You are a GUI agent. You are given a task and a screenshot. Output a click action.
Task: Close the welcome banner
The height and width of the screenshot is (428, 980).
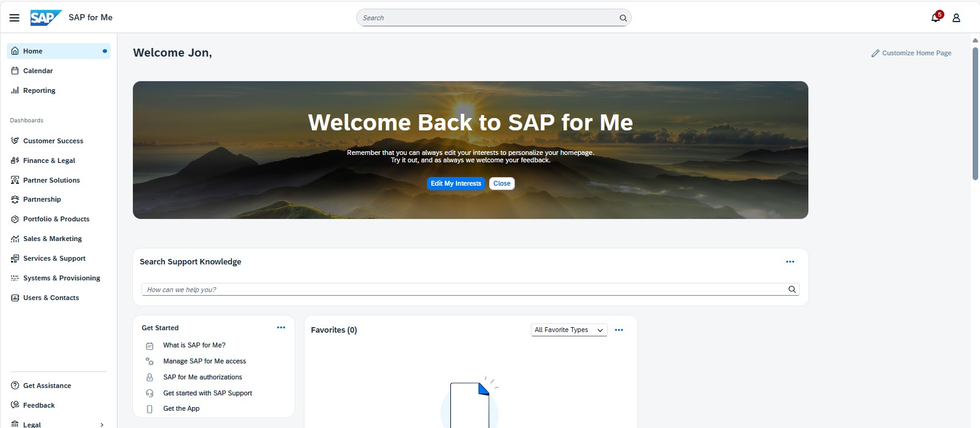click(501, 183)
